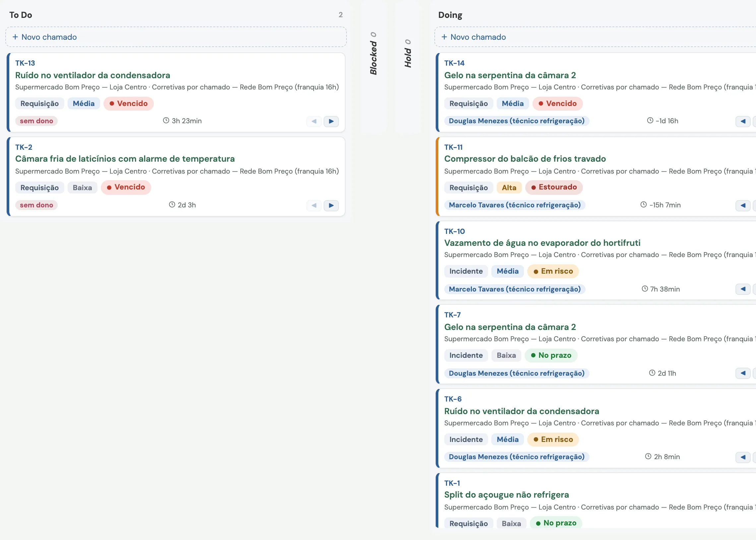Click clock icon beside -1d 16h
Viewport: 756px width, 540px height.
(x=650, y=120)
